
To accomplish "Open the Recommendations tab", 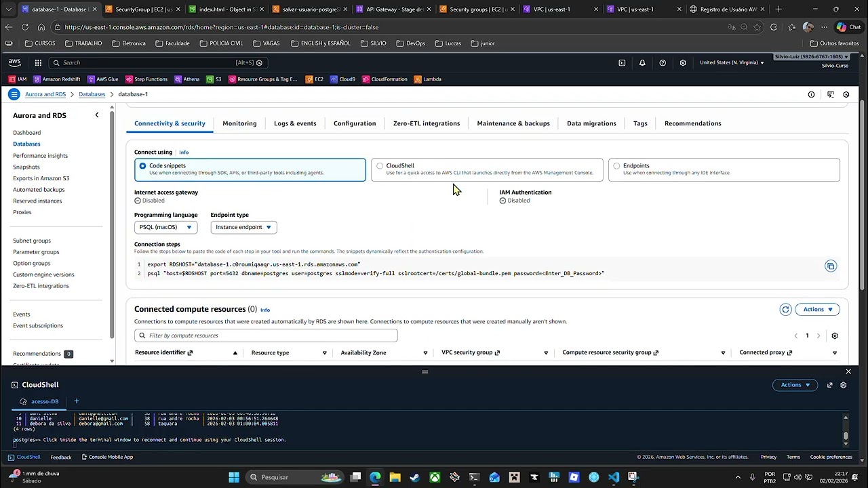I will 693,123.
